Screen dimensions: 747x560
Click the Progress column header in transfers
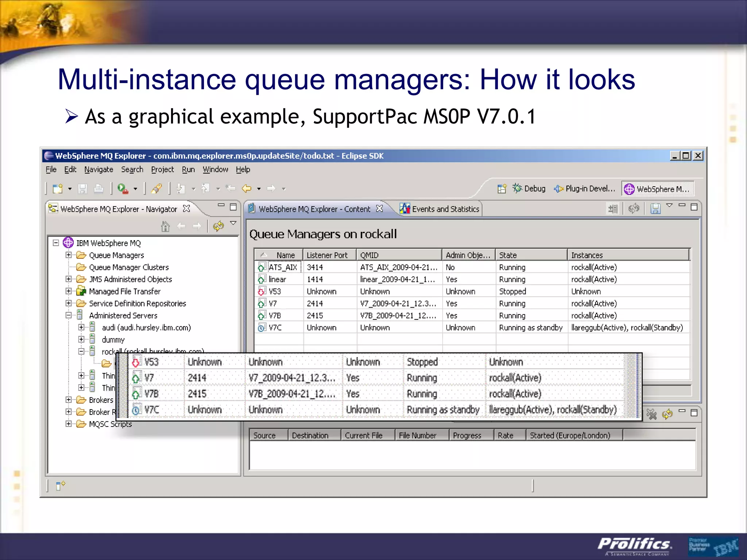pos(471,435)
